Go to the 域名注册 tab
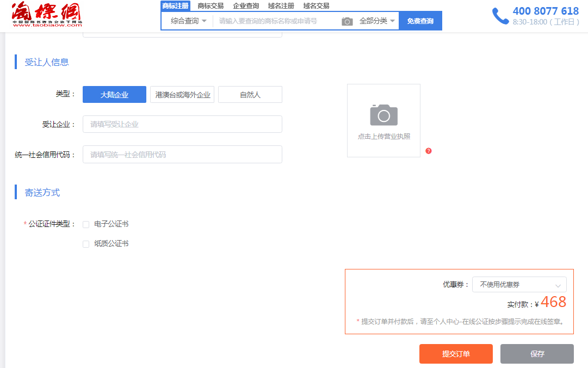588x368 pixels. 281,6
